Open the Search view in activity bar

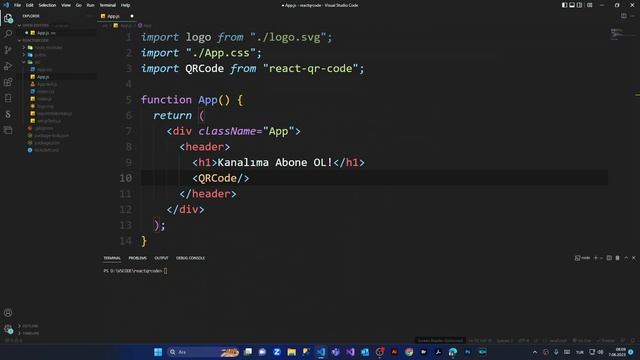8,34
